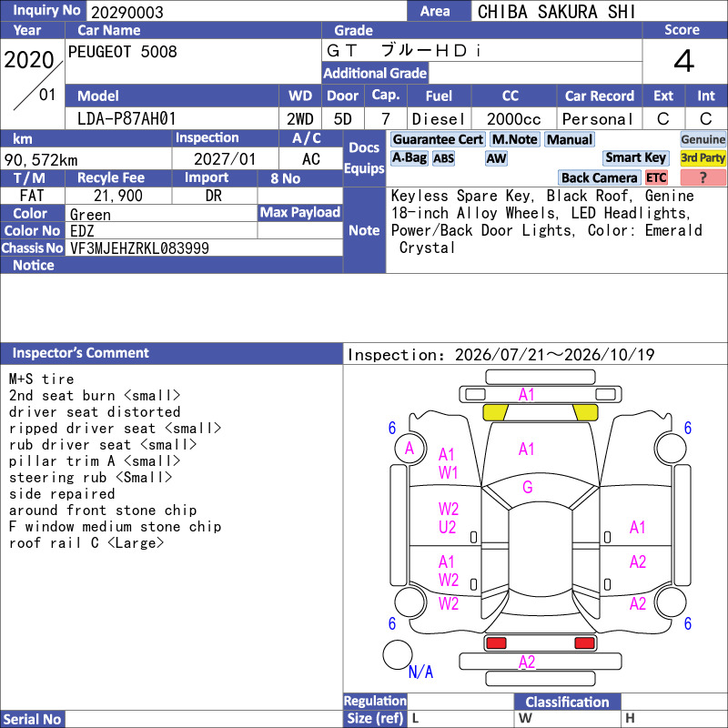Select the M.Note document badge
The height and width of the screenshot is (728, 728).
point(514,139)
